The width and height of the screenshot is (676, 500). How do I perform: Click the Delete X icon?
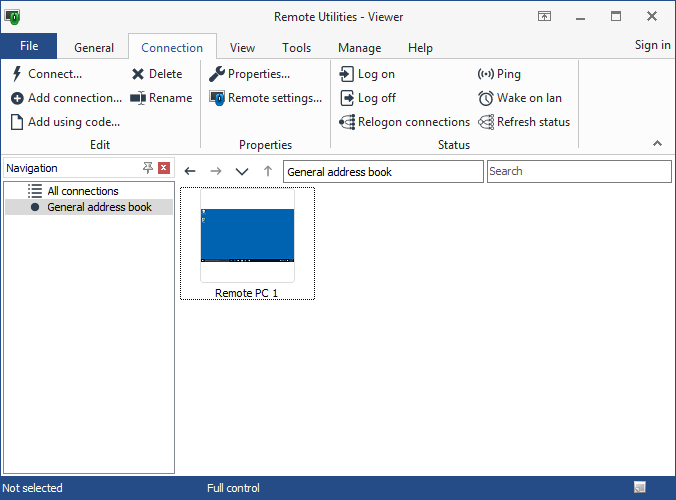pyautogui.click(x=138, y=74)
